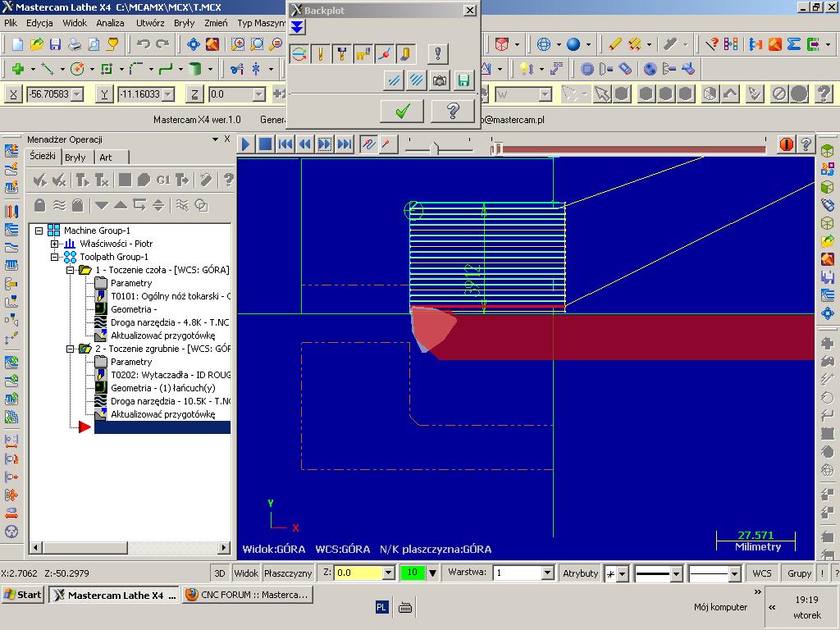Click the green cylinder primitive icon

(x=195, y=69)
